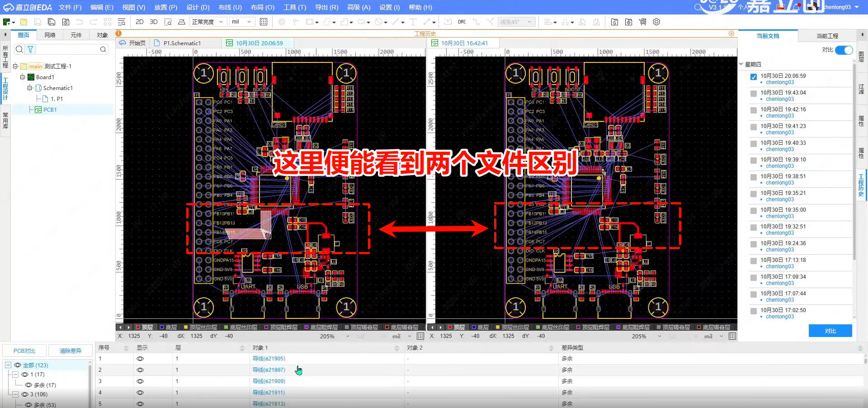Click the blue 对比 compare button
This screenshot has width=868, height=408.
[x=830, y=331]
